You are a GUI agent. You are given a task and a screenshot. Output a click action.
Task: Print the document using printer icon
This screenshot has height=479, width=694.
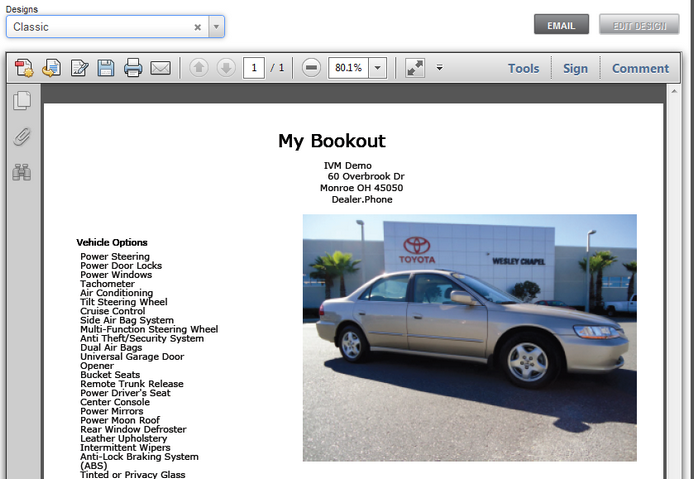point(133,68)
